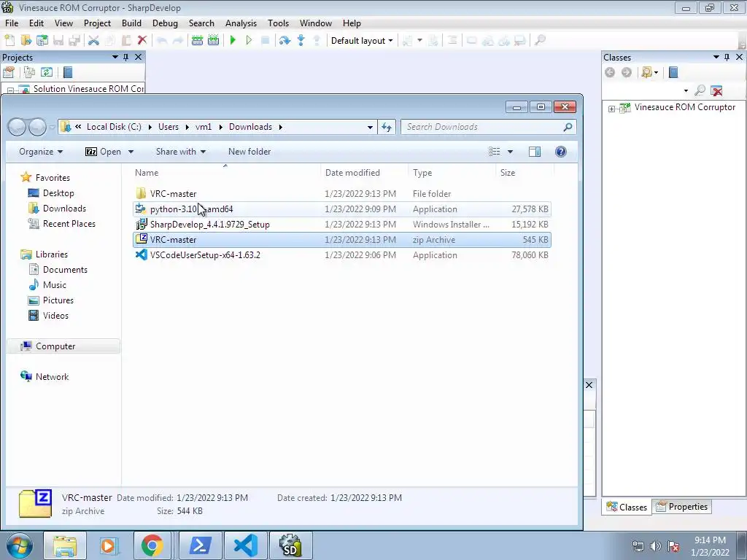Click Explorer help icon
Image resolution: width=747 pixels, height=560 pixels.
click(x=561, y=152)
